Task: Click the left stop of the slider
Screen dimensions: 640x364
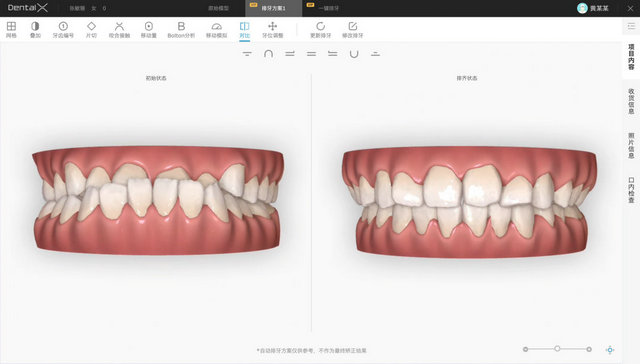Action: tap(526, 349)
